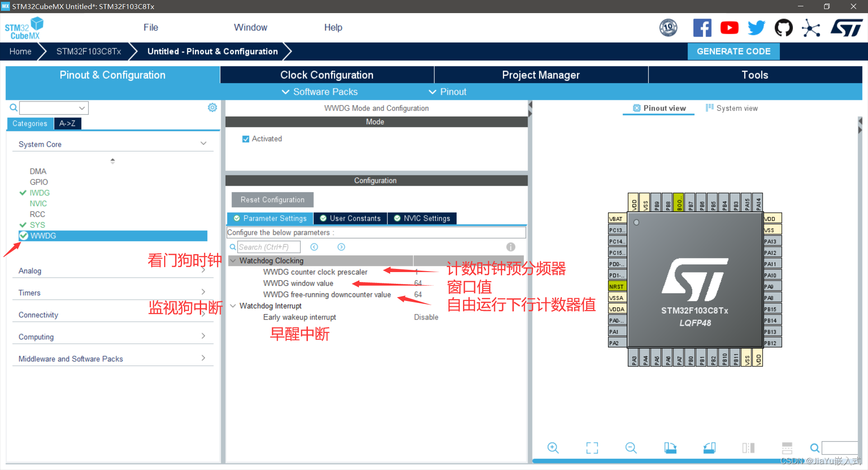Expand Middleware and Software Packs category
This screenshot has height=470, width=868.
tap(113, 359)
